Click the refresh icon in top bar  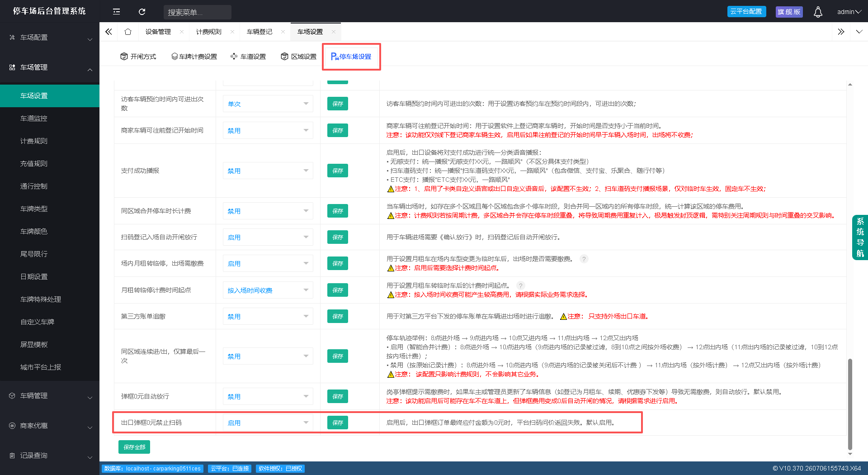142,12
